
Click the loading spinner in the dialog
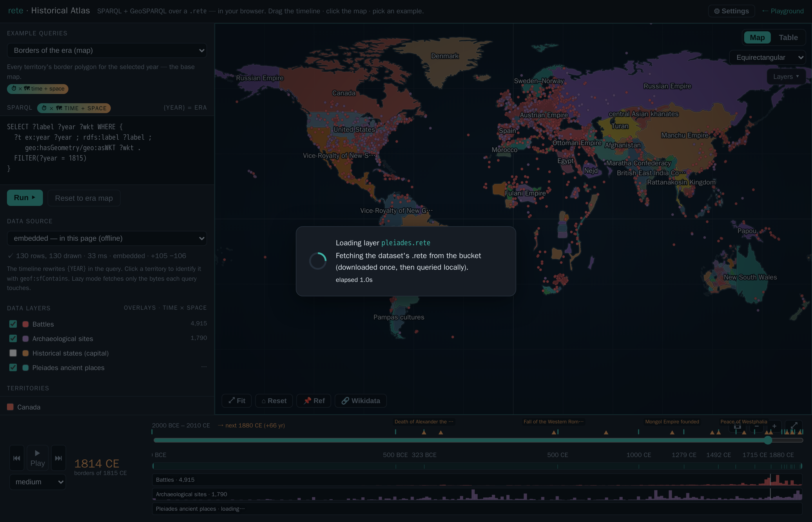318,261
